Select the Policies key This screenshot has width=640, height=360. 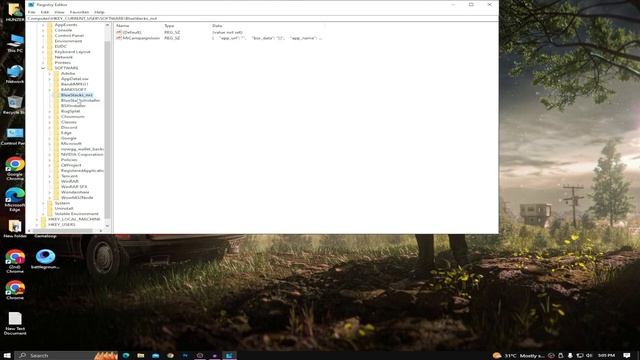(69, 160)
